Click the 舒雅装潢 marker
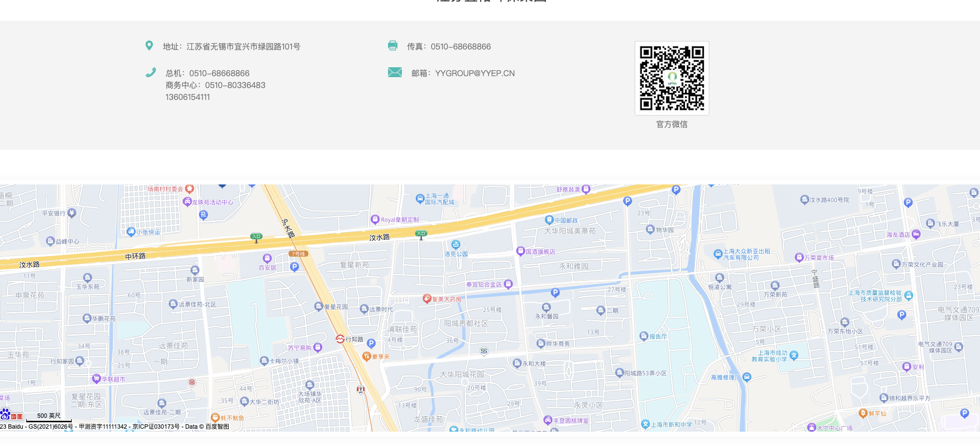 586,189
